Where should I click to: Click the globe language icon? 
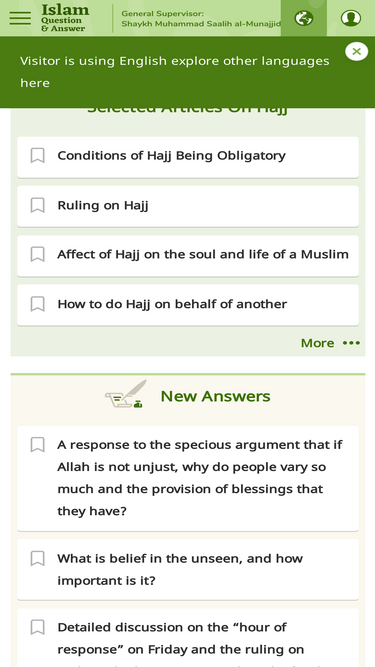point(304,18)
